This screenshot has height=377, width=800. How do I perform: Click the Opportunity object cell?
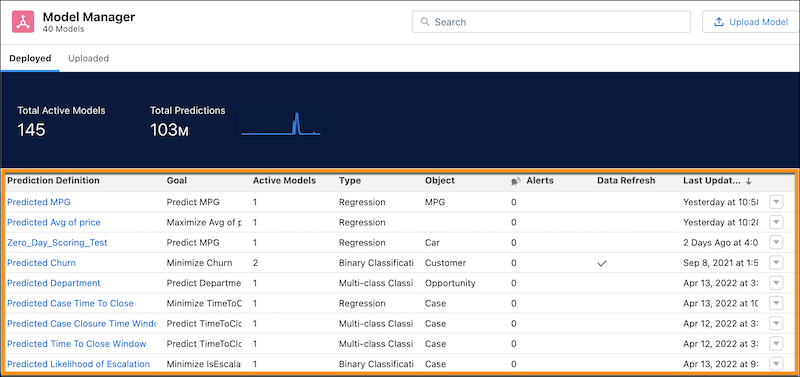pyautogui.click(x=450, y=283)
